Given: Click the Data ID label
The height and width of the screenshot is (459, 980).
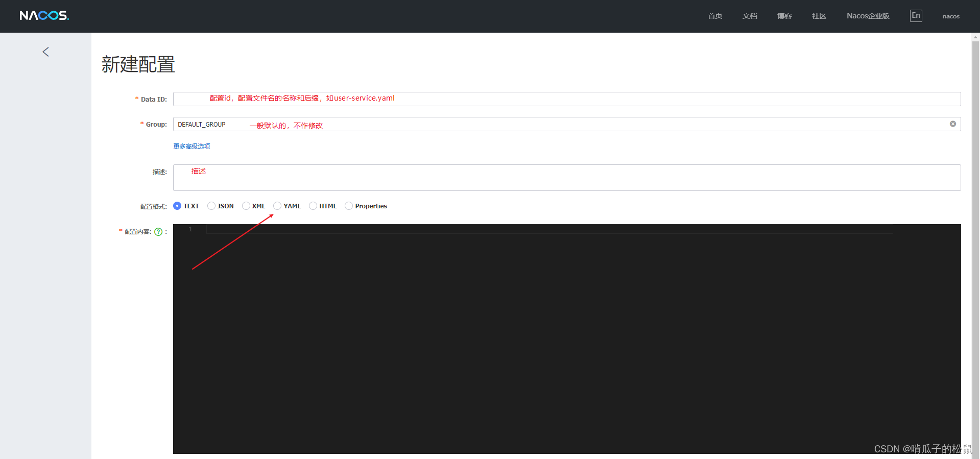Looking at the screenshot, I should click(x=154, y=99).
